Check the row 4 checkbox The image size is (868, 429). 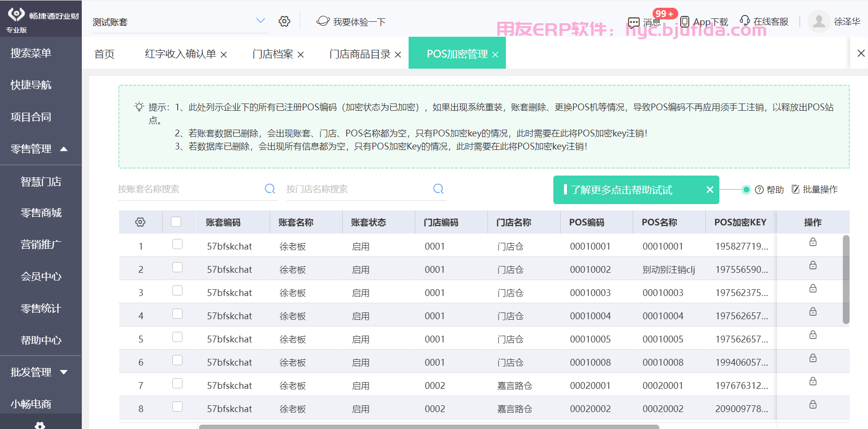(x=177, y=313)
